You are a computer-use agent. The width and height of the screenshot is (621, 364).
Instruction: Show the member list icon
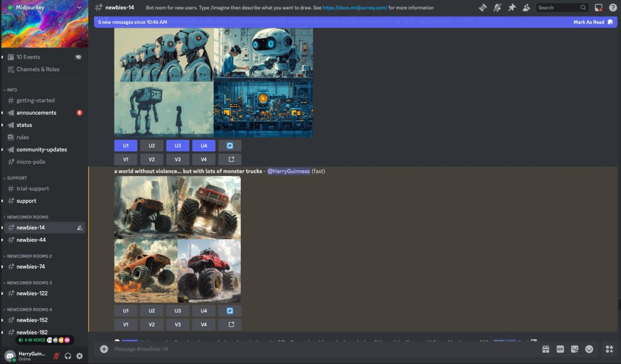[x=526, y=8]
